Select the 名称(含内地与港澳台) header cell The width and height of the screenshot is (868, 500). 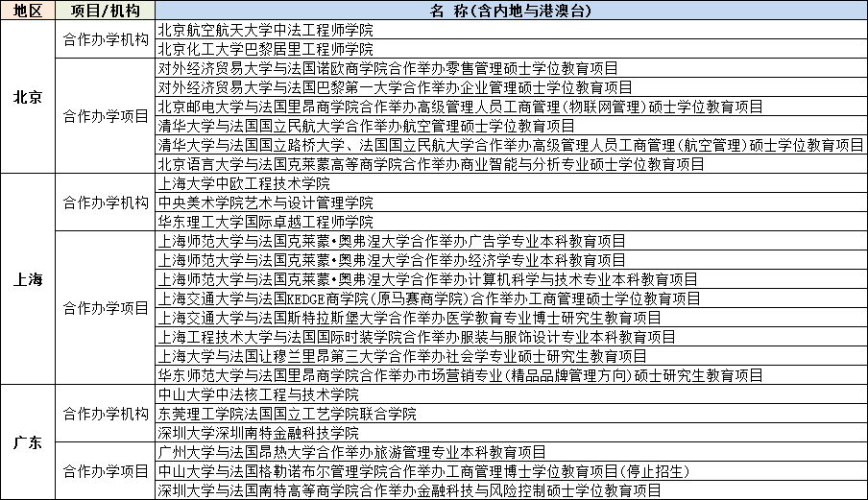point(511,11)
